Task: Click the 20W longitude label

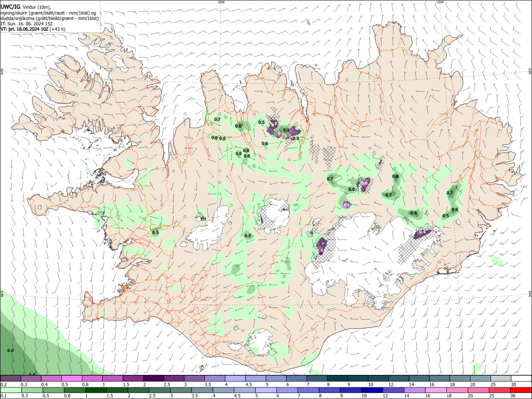Action: click(x=221, y=2)
